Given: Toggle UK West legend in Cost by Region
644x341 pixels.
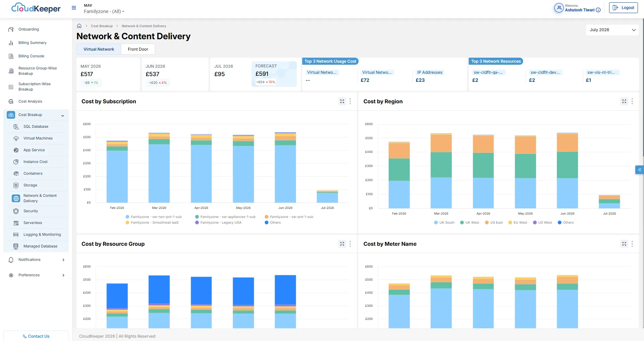Looking at the screenshot, I should [x=470, y=223].
